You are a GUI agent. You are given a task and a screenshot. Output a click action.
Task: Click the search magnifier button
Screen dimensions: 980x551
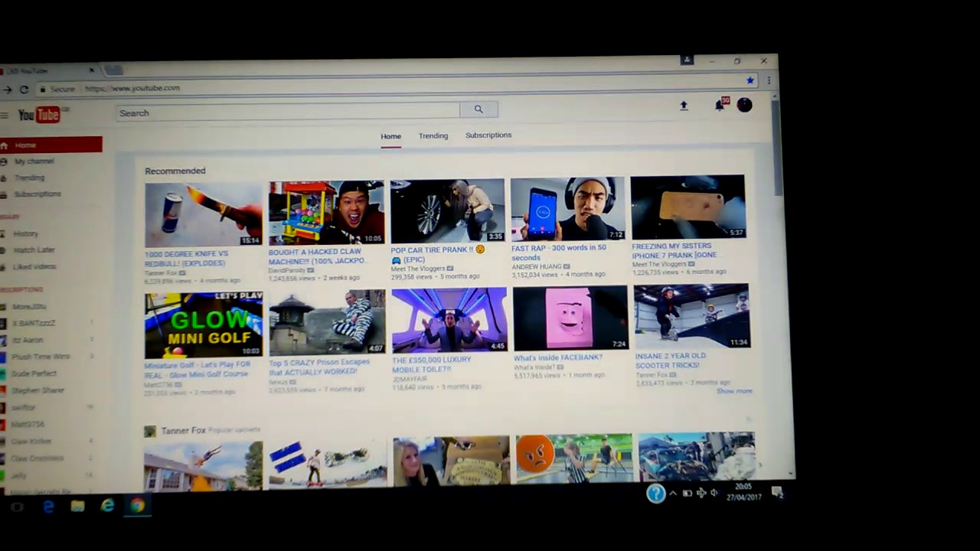(x=479, y=109)
